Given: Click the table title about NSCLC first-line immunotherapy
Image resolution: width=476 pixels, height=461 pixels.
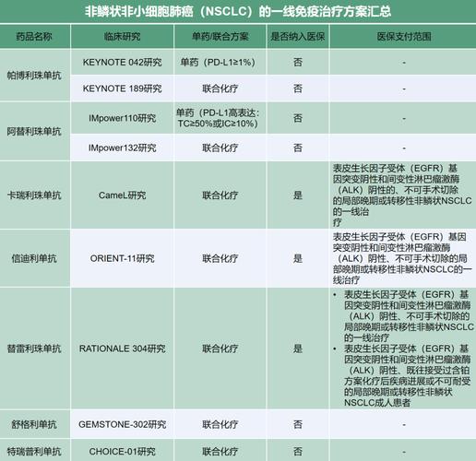Looking at the screenshot, I should pos(238,12).
